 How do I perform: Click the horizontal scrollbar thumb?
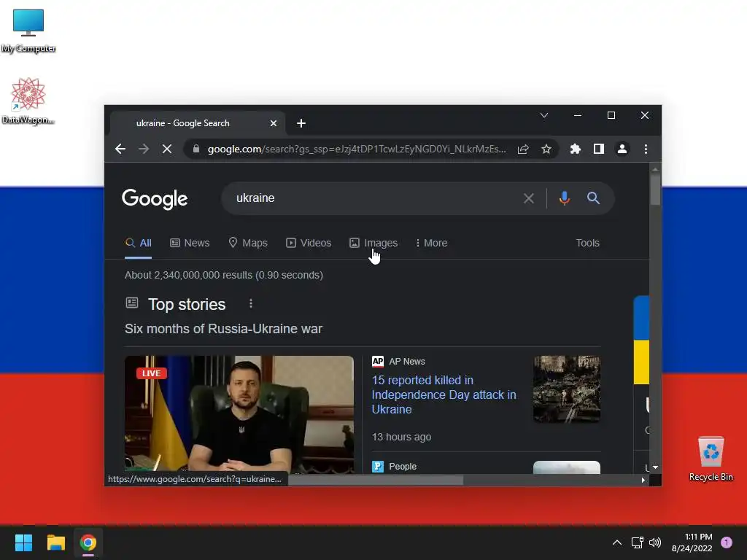point(376,480)
